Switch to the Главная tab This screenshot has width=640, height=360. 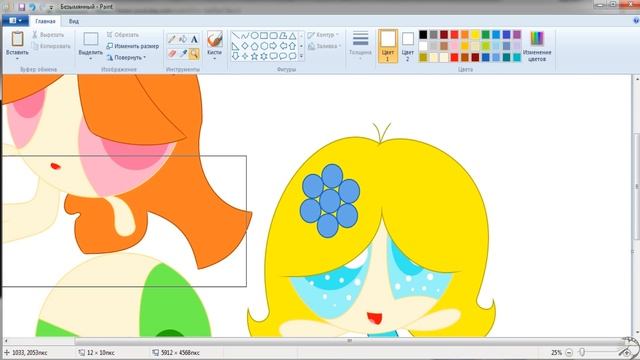click(45, 21)
